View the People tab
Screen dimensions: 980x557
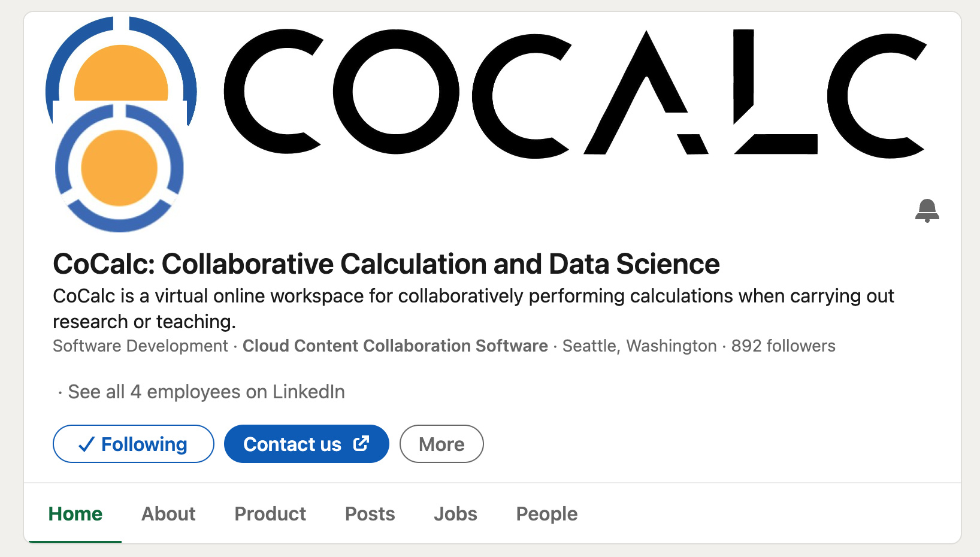(x=546, y=514)
